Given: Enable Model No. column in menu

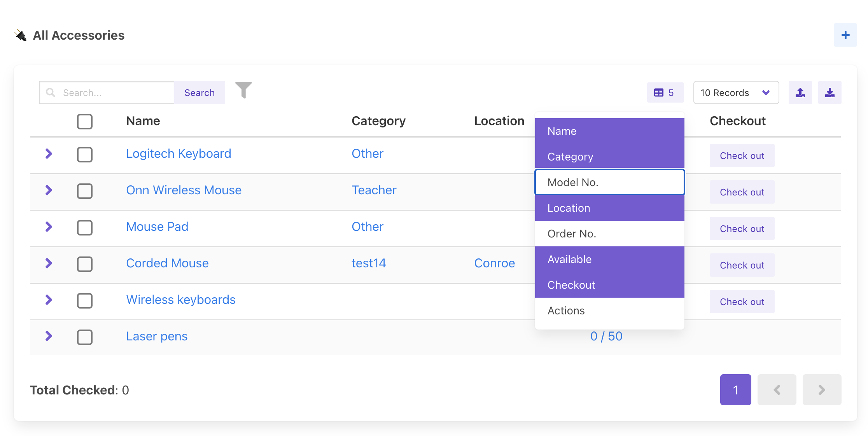Looking at the screenshot, I should (x=609, y=182).
